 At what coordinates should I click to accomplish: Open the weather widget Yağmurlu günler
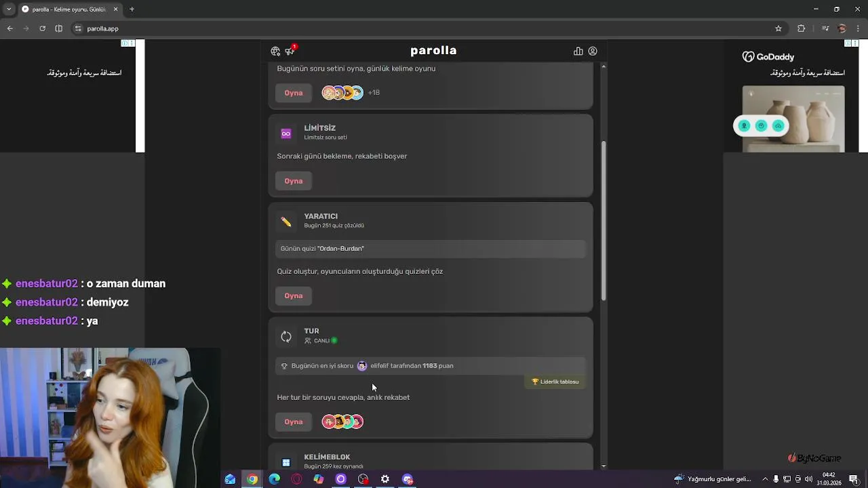(712, 479)
